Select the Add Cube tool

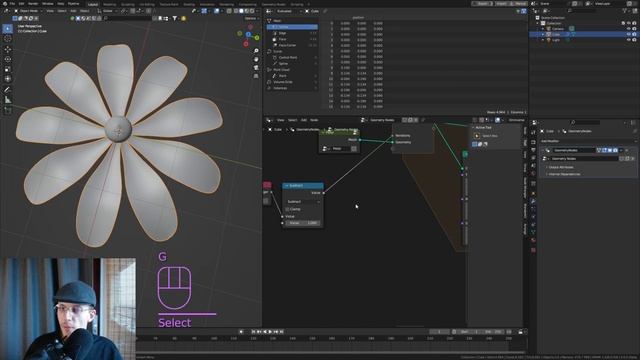point(7,110)
